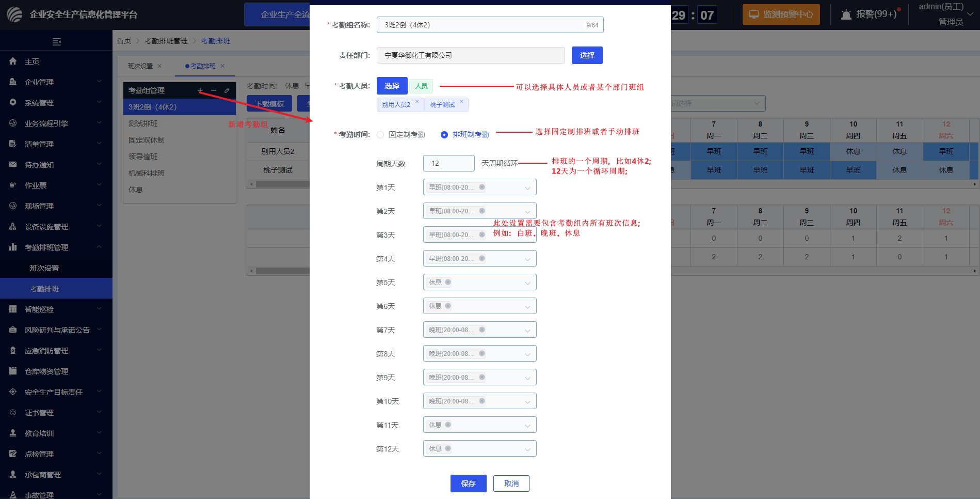Select the 排班制考勤 radio option
The height and width of the screenshot is (499, 980).
point(444,135)
